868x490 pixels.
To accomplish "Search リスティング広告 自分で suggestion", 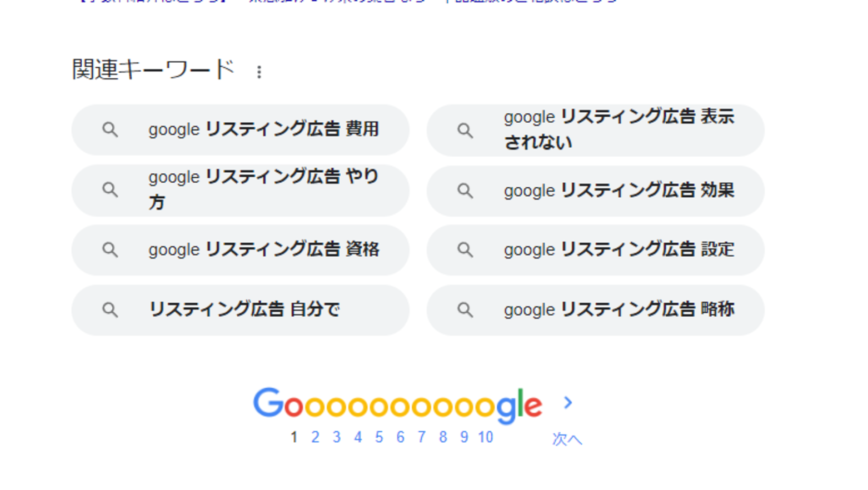I will pos(245,309).
